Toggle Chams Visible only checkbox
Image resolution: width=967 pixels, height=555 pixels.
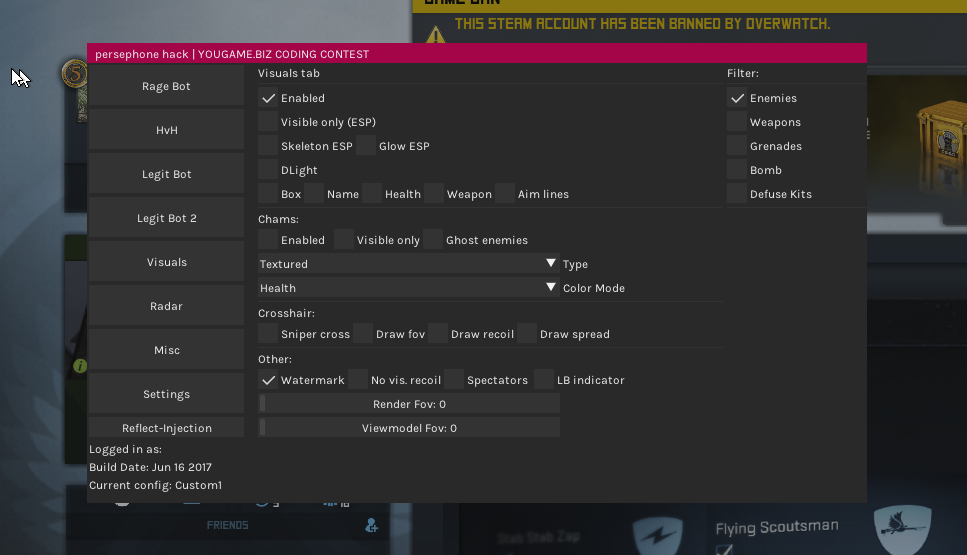pos(344,240)
